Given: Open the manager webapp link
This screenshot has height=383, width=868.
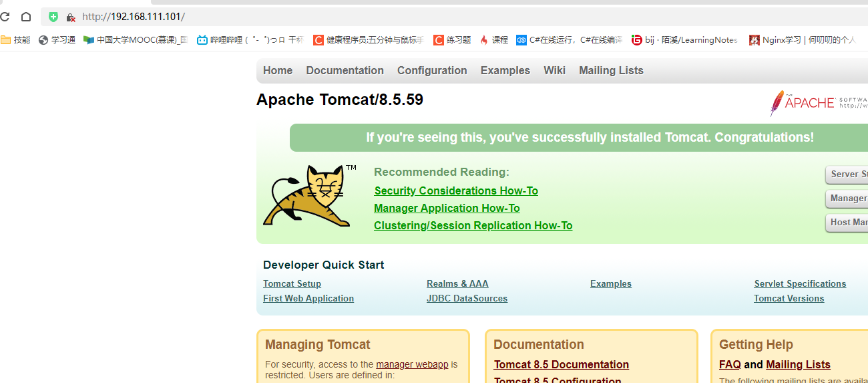Looking at the screenshot, I should 412,364.
